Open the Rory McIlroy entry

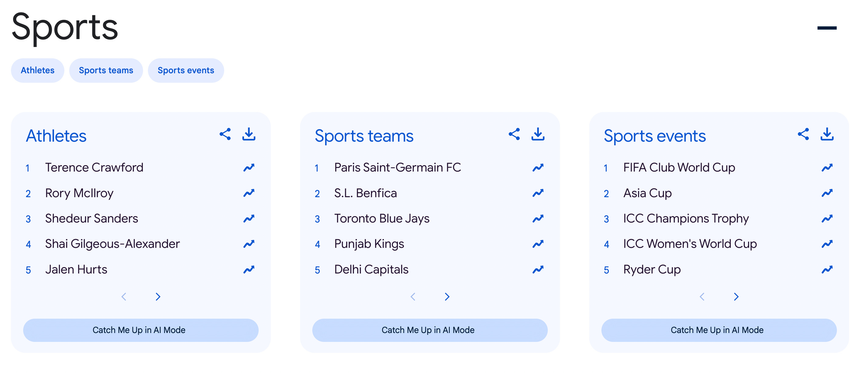(80, 193)
